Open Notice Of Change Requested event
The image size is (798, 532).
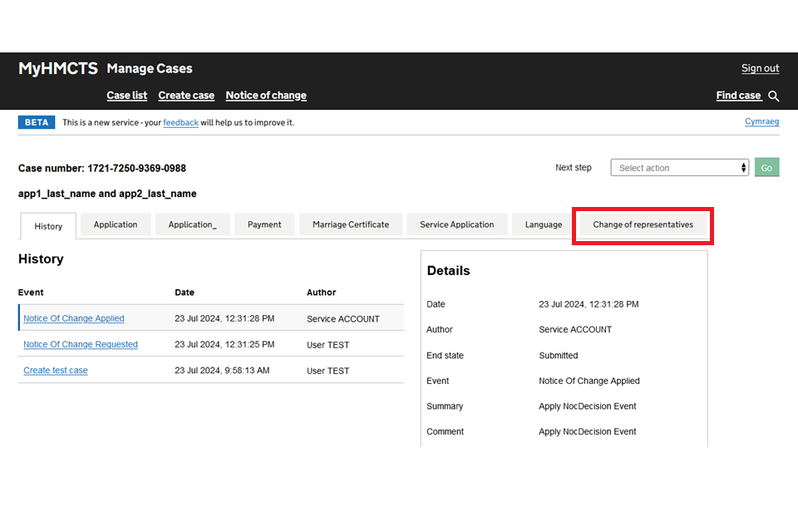click(x=81, y=344)
